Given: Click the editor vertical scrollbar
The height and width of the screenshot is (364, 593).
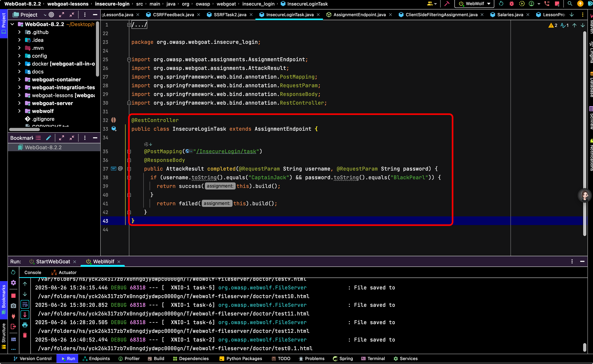Looking at the screenshot, I should (x=584, y=134).
